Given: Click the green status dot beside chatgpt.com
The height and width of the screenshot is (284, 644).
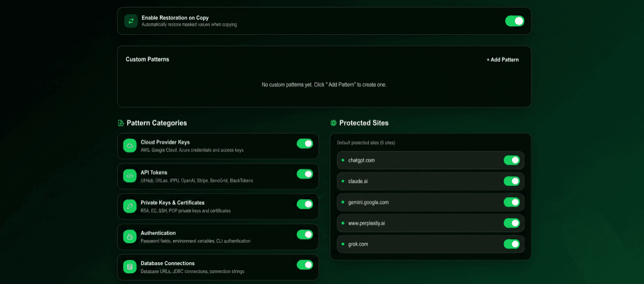Looking at the screenshot, I should tap(343, 160).
